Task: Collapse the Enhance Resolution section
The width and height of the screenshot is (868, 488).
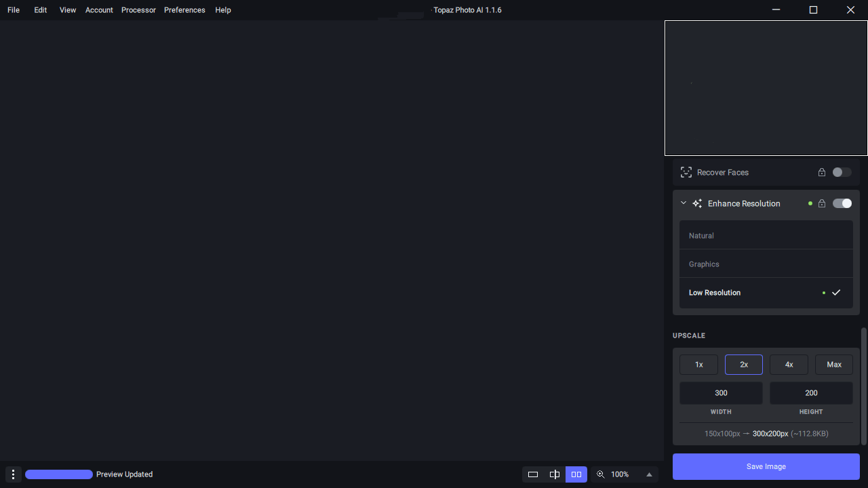Action: coord(684,203)
